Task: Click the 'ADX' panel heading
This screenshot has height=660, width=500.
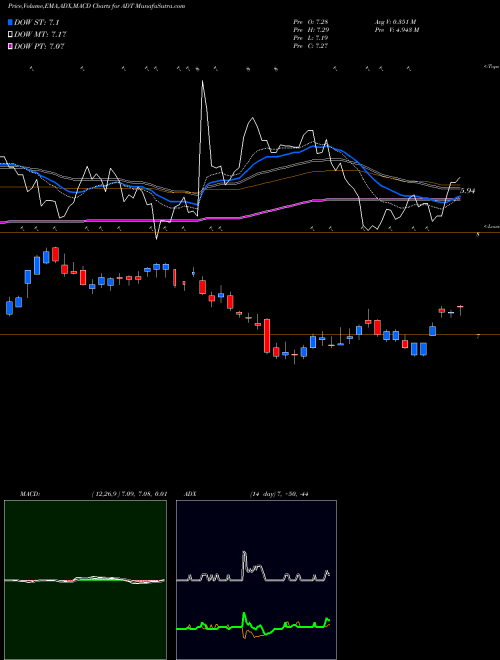Action: click(x=190, y=494)
